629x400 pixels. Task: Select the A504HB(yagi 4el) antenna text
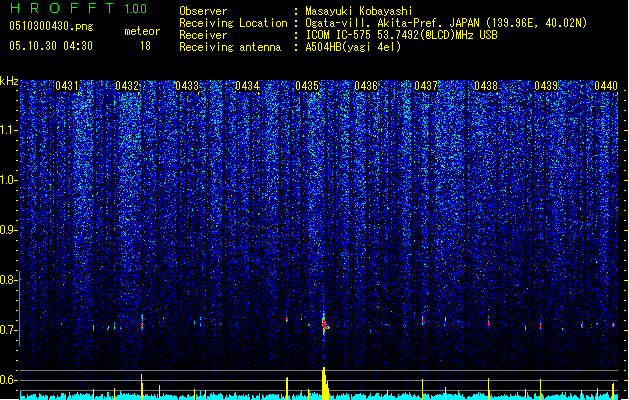pos(353,47)
